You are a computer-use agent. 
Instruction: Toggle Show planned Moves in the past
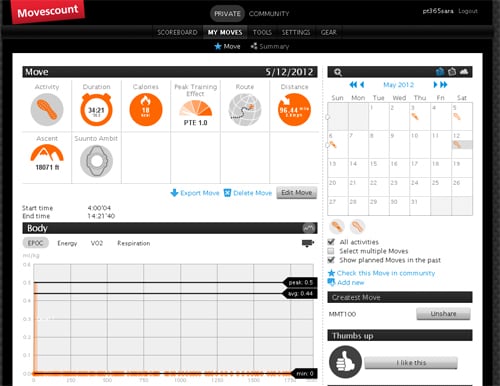click(x=331, y=260)
